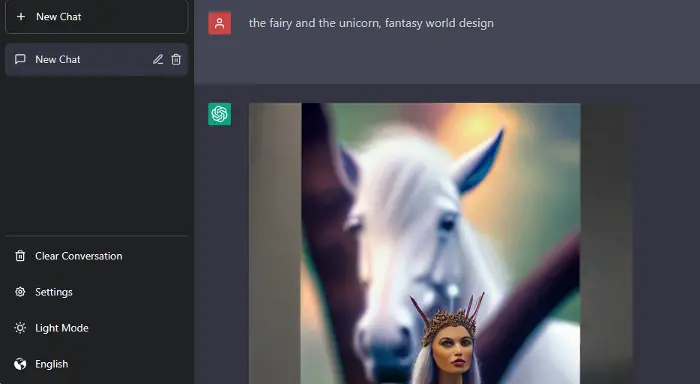Click the red user avatar icon
The image size is (700, 384).
[x=220, y=23]
